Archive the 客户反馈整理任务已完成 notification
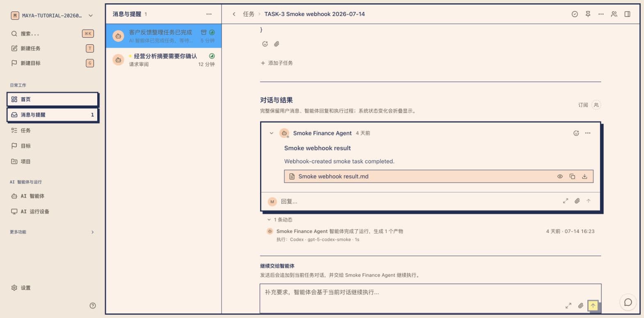This screenshot has width=644, height=318. (203, 32)
